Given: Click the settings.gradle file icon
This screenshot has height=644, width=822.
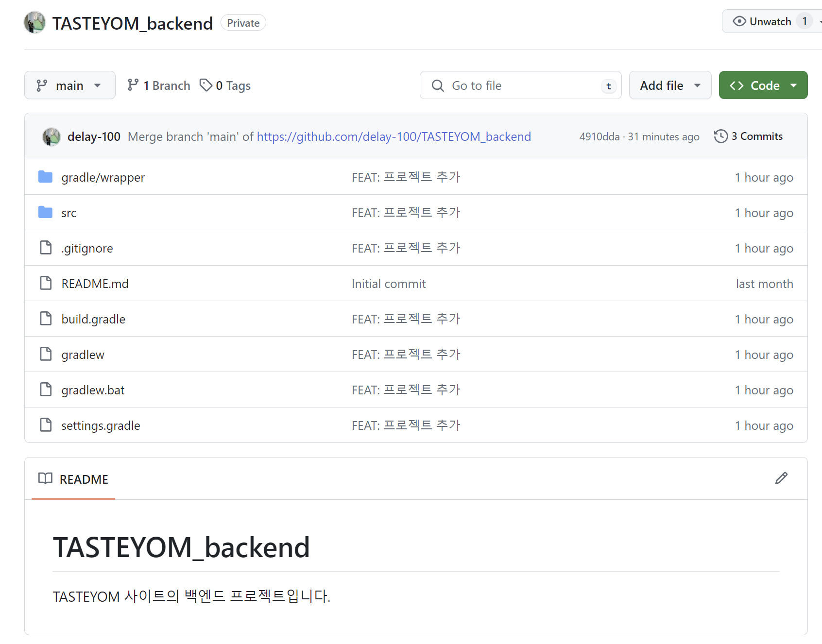Looking at the screenshot, I should 46,425.
